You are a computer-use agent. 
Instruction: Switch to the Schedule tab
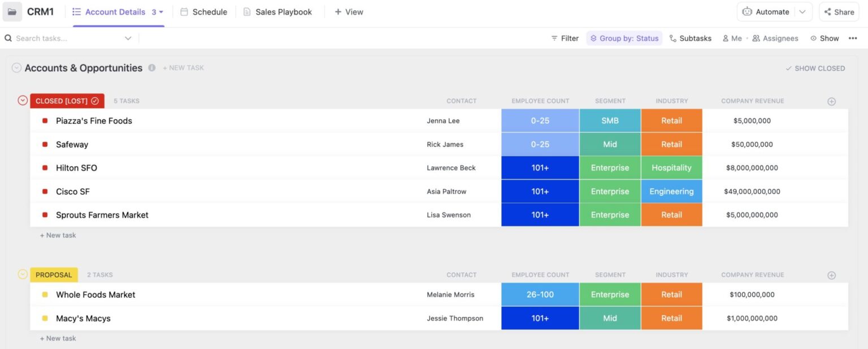click(x=210, y=11)
